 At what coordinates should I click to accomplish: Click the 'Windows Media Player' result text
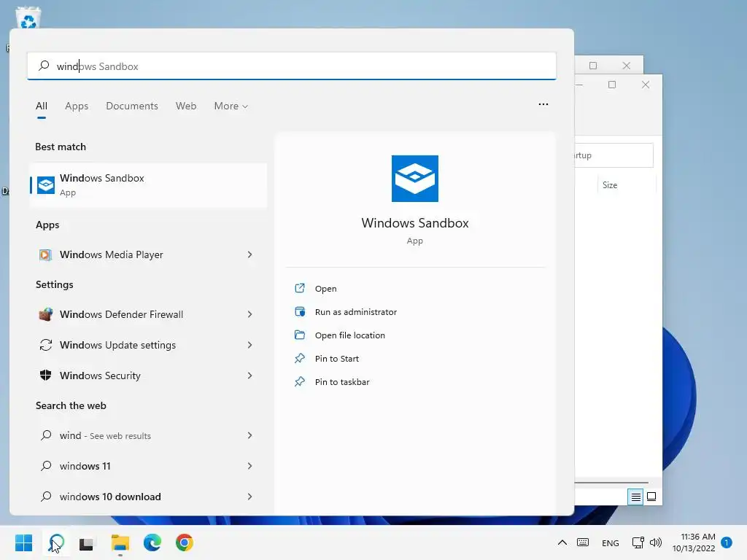[112, 254]
